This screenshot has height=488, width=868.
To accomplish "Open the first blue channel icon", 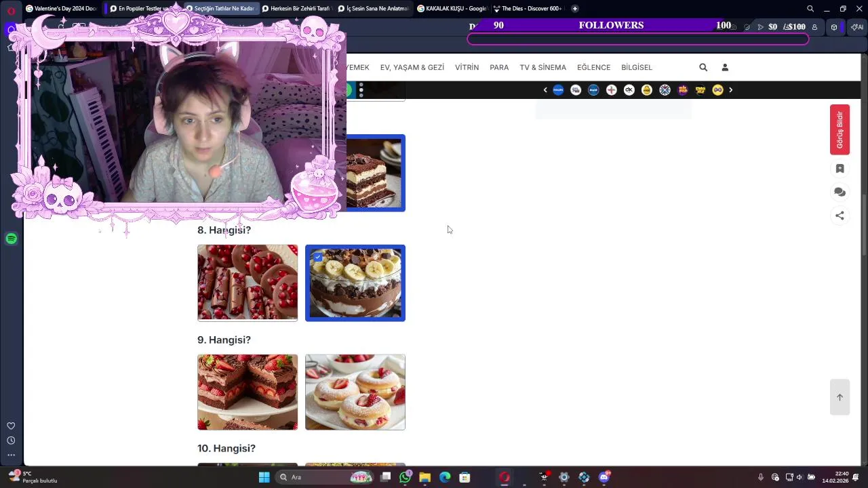I will click(x=558, y=90).
